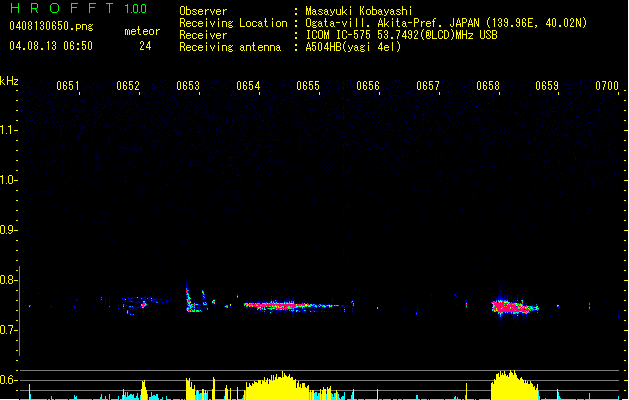Viewport: 629px width, 400px height.
Task: Click the 0.6 kHz frequency tick label
Action: [8, 380]
